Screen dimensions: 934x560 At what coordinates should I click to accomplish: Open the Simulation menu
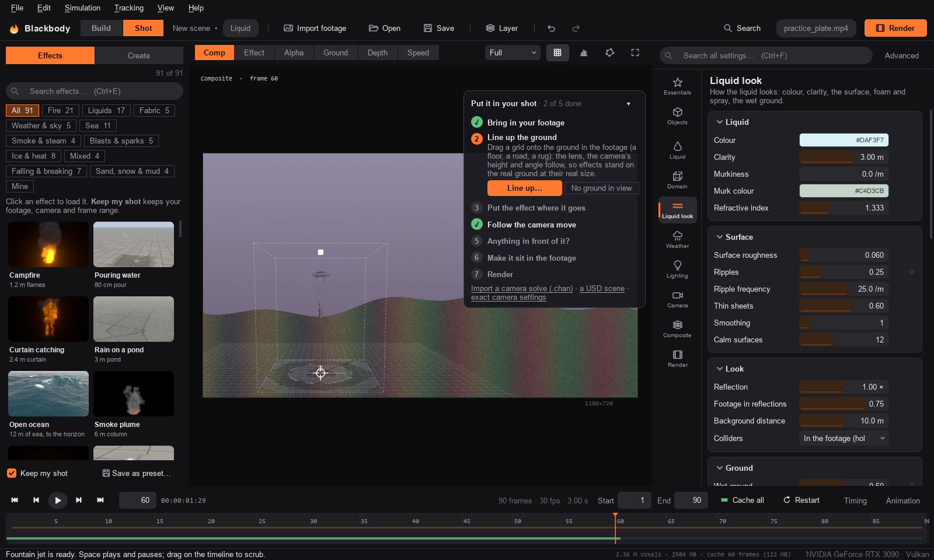pos(82,8)
